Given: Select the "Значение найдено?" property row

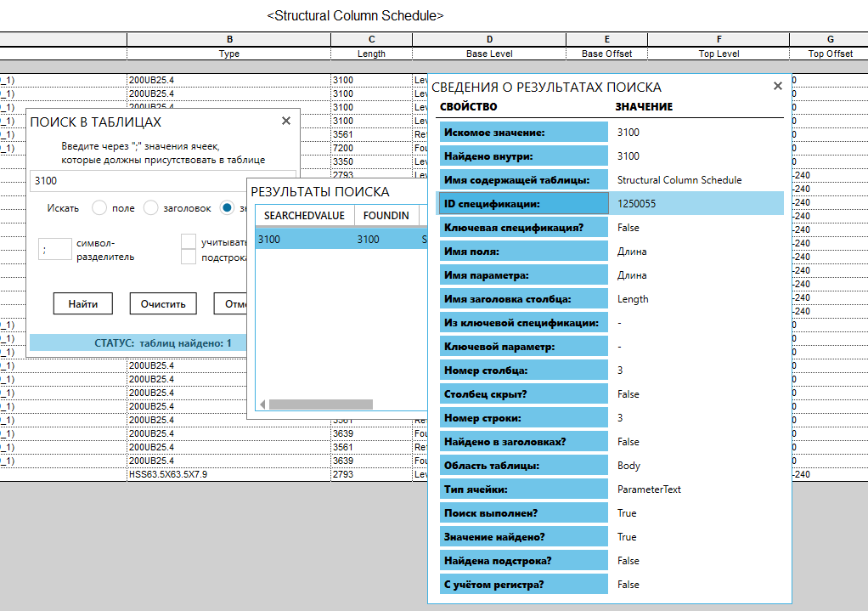Looking at the screenshot, I should click(612, 537).
